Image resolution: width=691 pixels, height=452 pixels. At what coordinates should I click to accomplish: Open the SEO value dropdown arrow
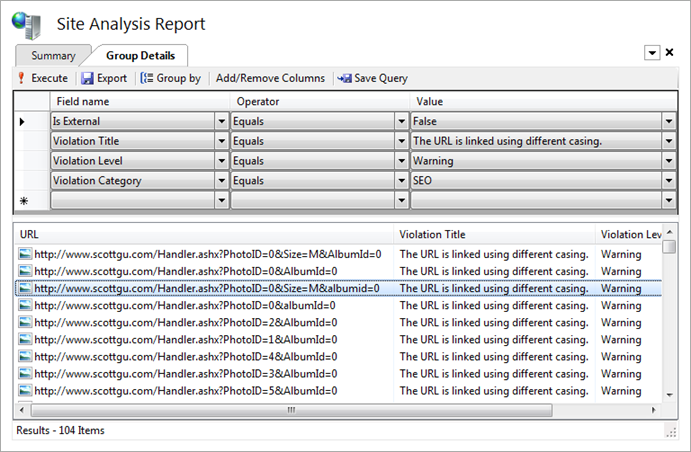point(669,181)
